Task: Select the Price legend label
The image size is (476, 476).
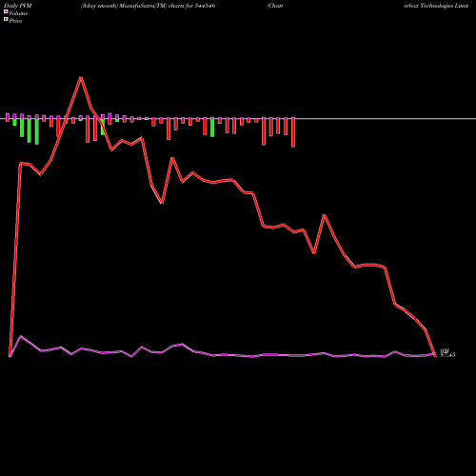Action: (x=15, y=21)
